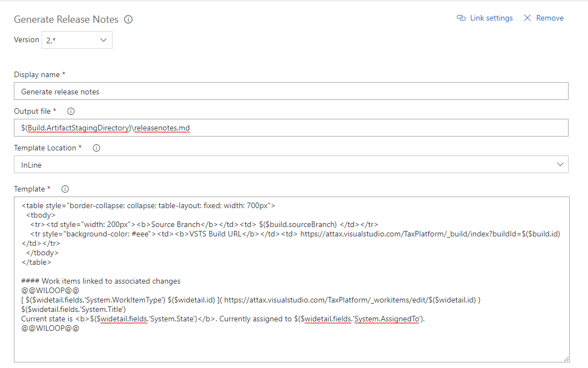Click the 'Current state is' template line
588x368 pixels.
[223, 319]
